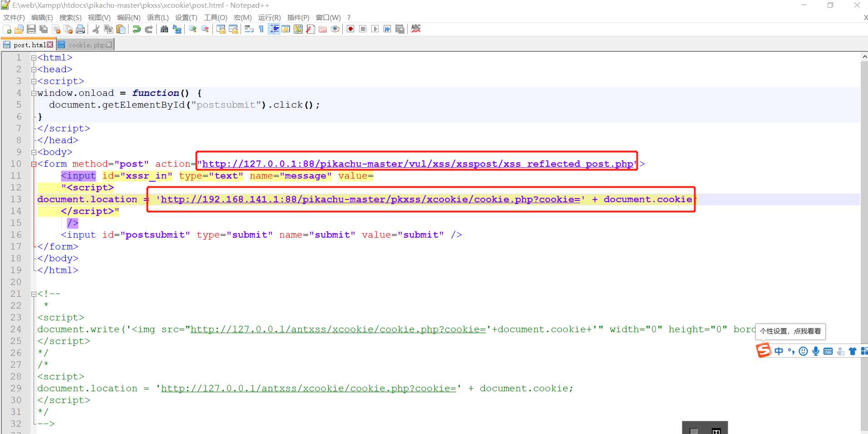Open the Document Map icon
Screen dimensions: 868x434
tap(298, 29)
